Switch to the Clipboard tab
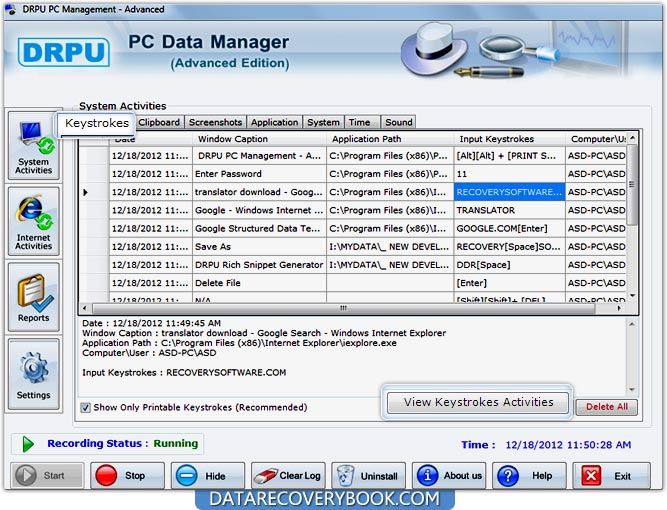Viewport: 667px width, 510px height. 160,123
